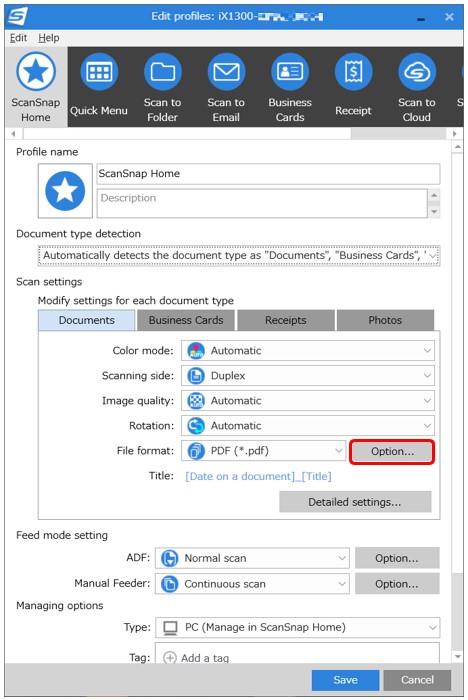The image size is (468, 700).
Task: Open Detailed settings
Action: click(355, 502)
